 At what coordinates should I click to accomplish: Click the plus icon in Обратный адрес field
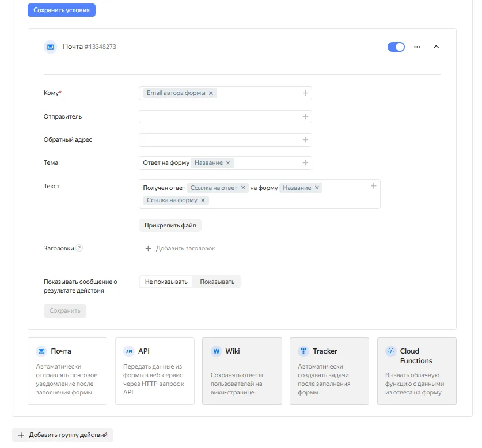point(305,140)
